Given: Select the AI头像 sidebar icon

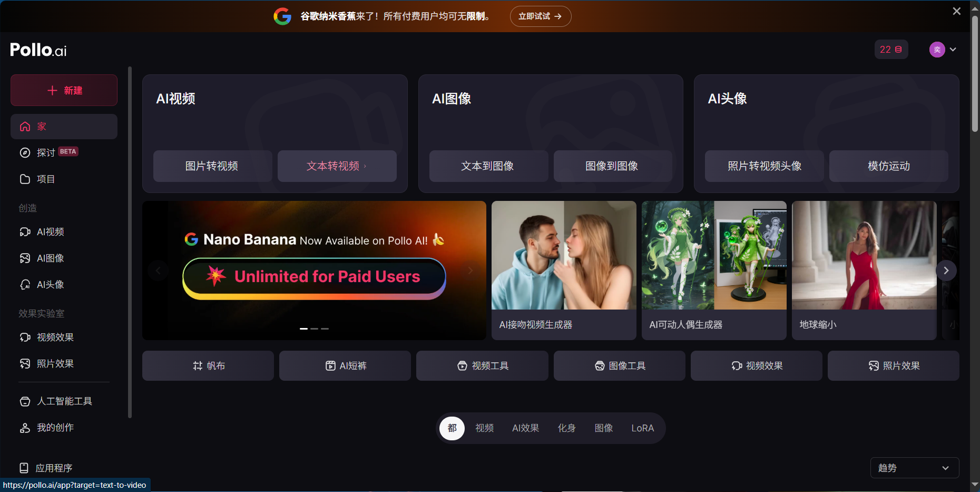Looking at the screenshot, I should [x=25, y=285].
